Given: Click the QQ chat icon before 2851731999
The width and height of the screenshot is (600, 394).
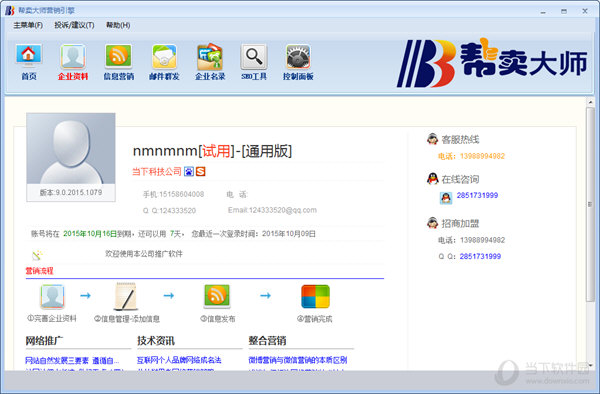Looking at the screenshot, I should [446, 198].
